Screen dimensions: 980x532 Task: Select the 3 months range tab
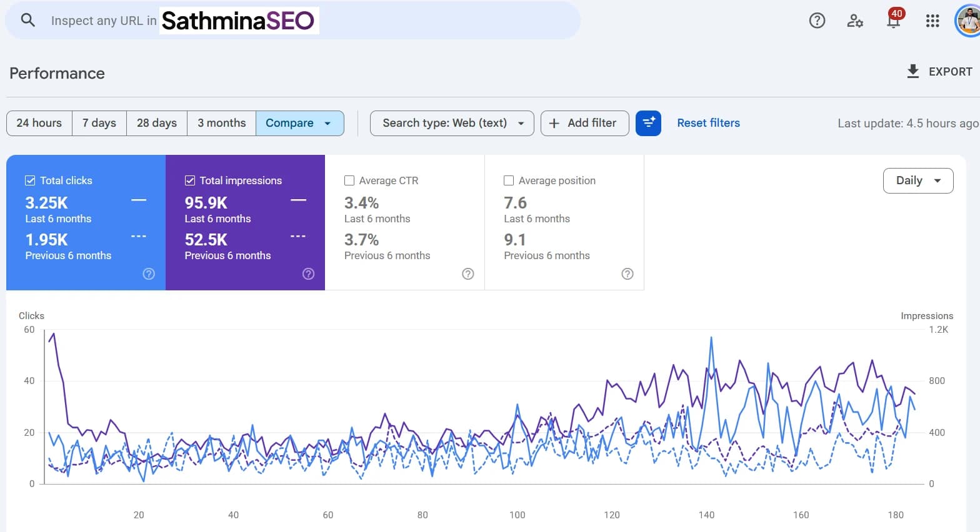222,123
